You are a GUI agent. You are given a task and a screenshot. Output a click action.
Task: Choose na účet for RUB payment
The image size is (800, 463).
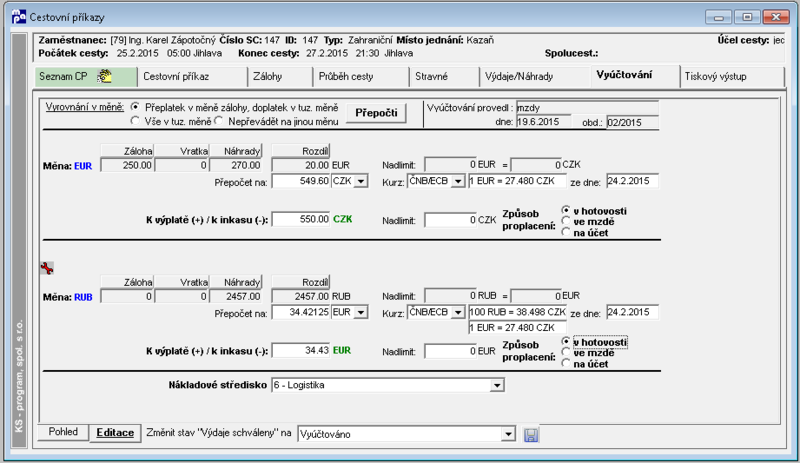(565, 363)
